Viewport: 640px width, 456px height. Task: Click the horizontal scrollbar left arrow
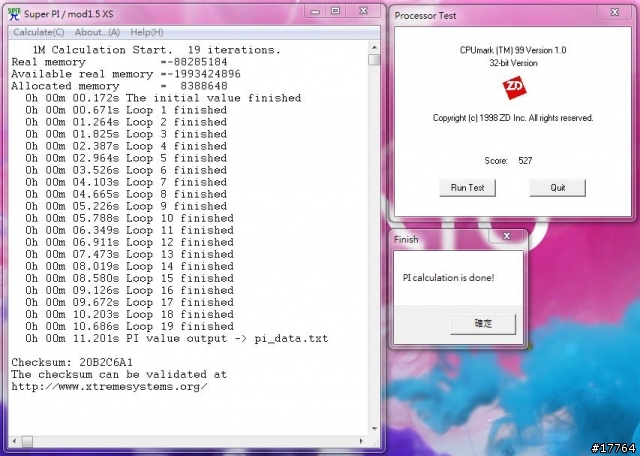[x=15, y=441]
